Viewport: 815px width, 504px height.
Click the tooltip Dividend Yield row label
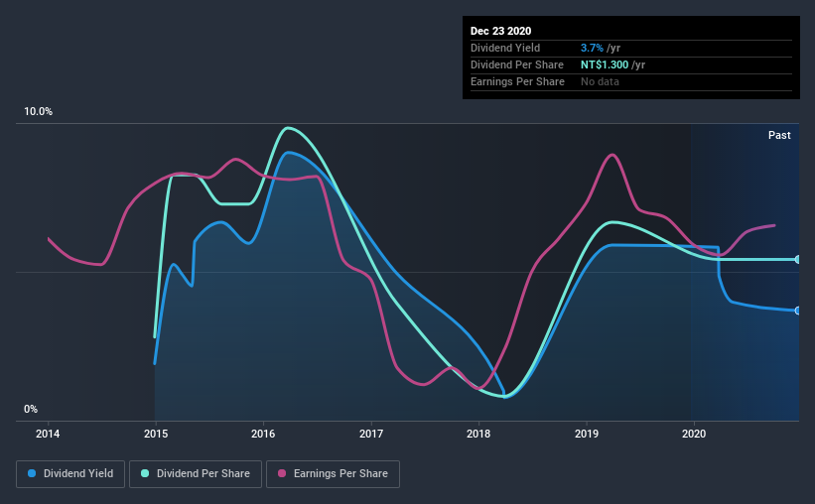pyautogui.click(x=505, y=48)
